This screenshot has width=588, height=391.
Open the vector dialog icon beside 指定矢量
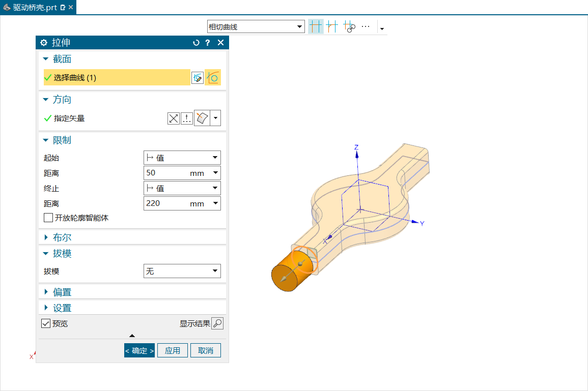tap(187, 118)
